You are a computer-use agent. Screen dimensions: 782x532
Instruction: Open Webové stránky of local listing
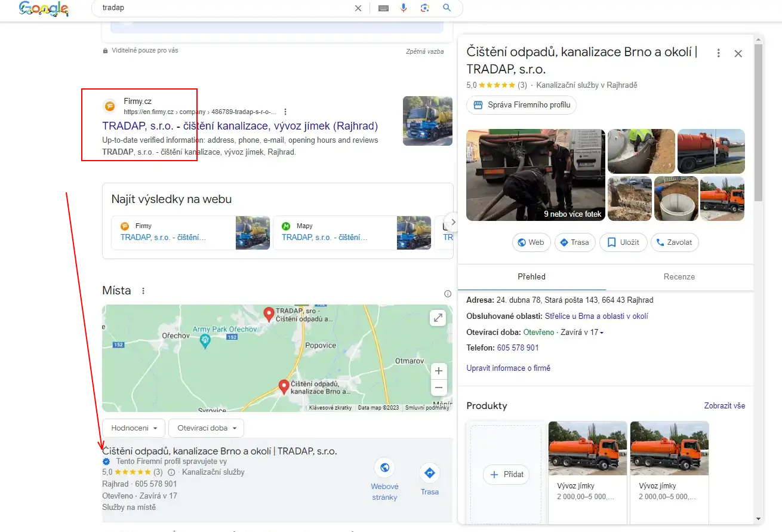[x=384, y=479]
